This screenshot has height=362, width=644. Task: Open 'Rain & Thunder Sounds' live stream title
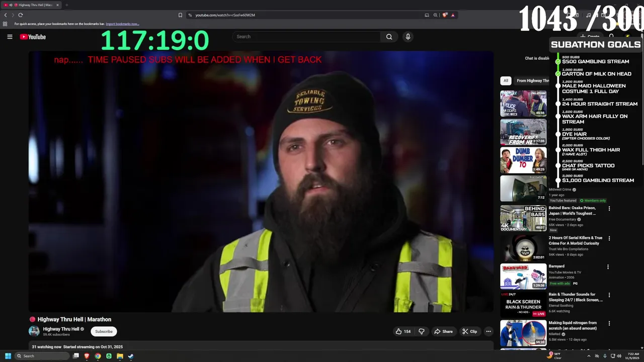[576, 297]
